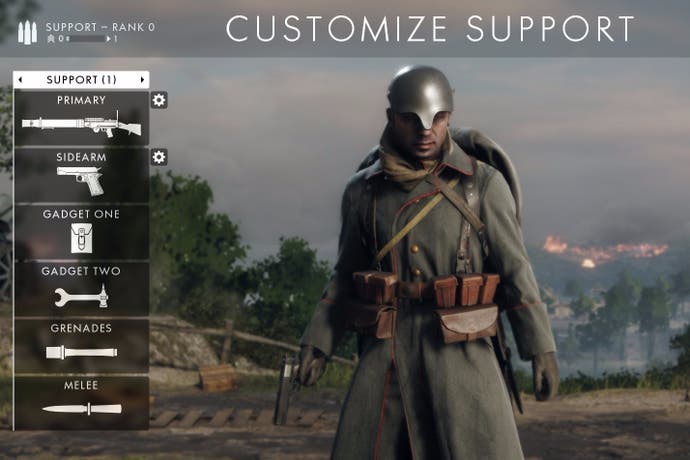
Task: Open the Gadget Two slot label
Action: [81, 271]
